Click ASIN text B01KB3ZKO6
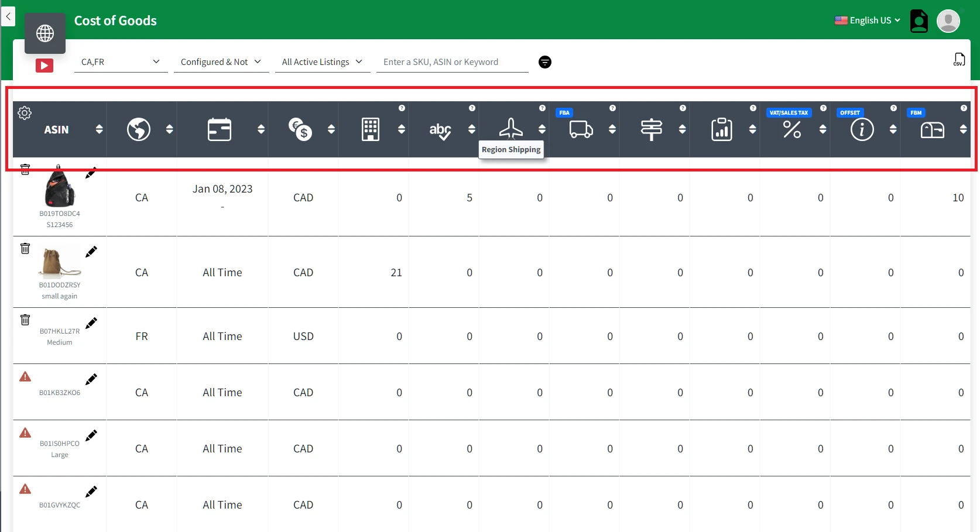The image size is (980, 532). click(x=60, y=393)
